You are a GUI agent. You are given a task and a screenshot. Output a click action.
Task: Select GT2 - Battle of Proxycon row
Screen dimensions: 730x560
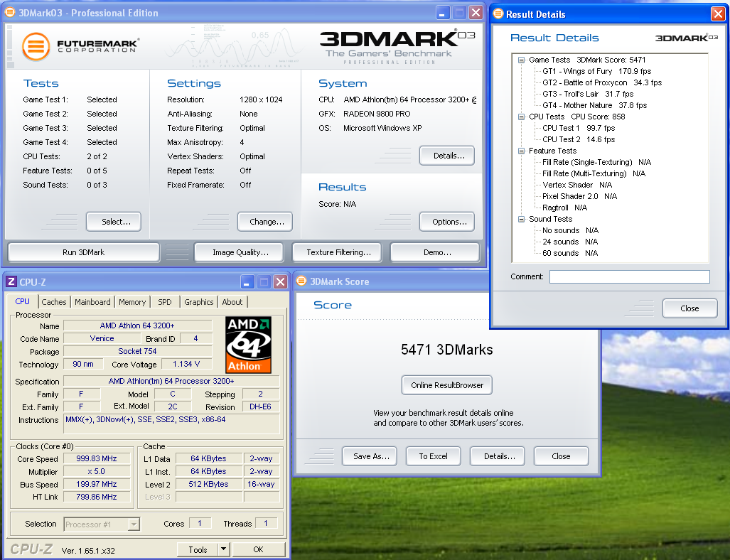pyautogui.click(x=602, y=83)
